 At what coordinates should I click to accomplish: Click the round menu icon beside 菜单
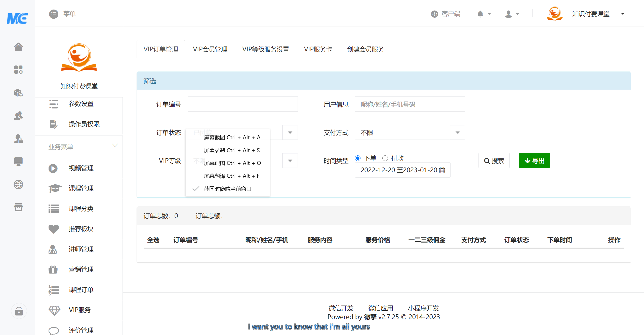tap(54, 14)
